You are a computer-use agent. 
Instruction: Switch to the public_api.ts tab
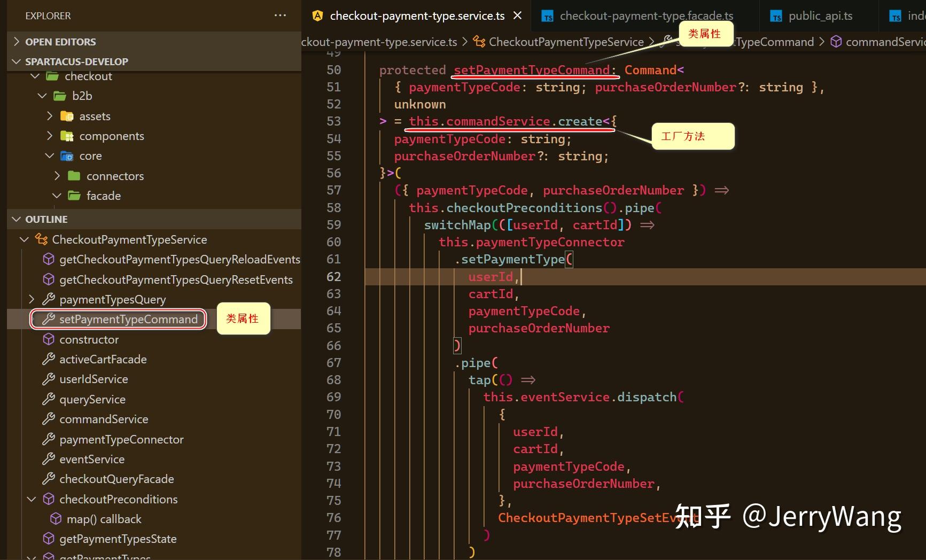(x=820, y=15)
